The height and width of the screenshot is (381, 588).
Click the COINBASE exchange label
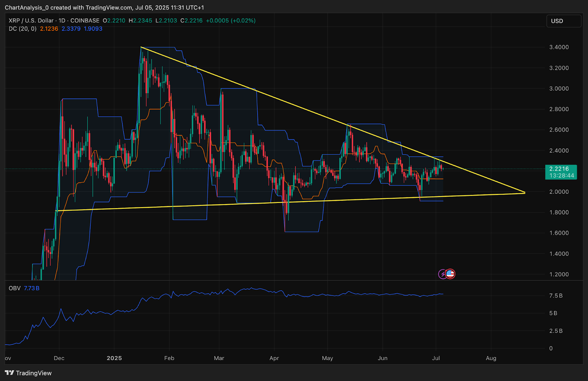click(x=85, y=21)
